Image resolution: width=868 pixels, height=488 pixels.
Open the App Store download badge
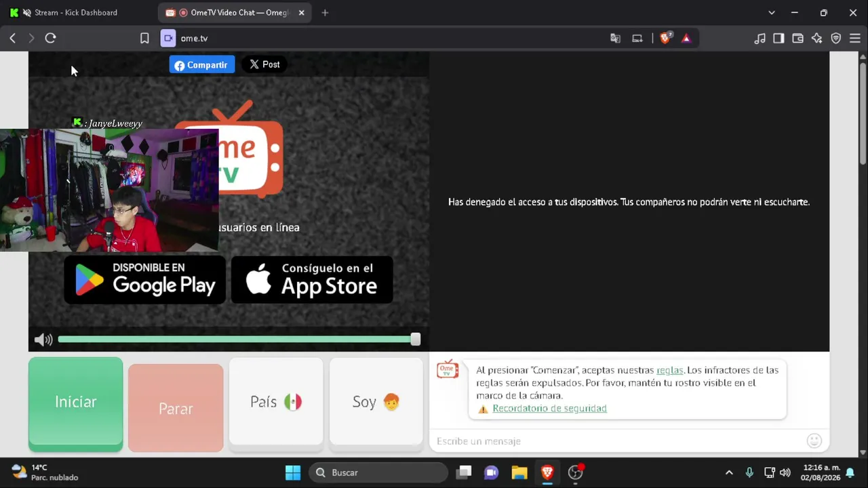[312, 279]
